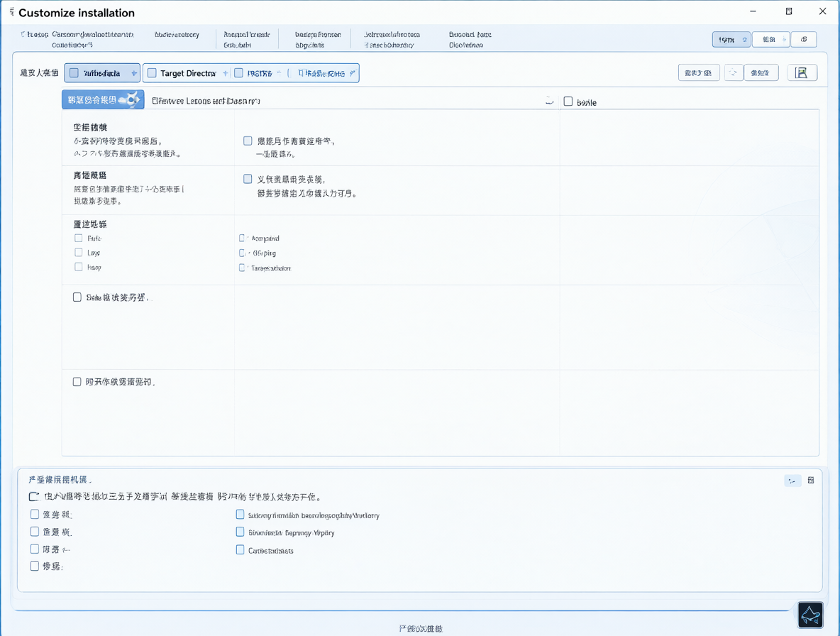Click the small arrow icon button near the save icon
Screen dimensions: 840x636
(x=734, y=73)
